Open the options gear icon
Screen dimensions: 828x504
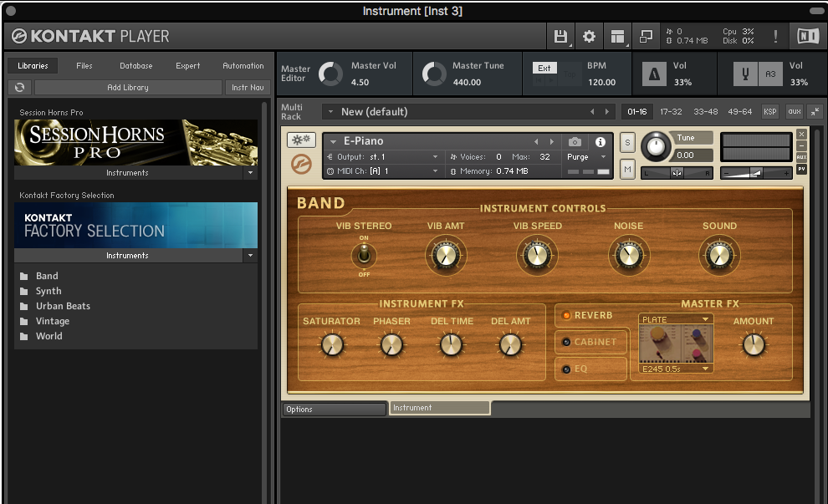point(589,36)
